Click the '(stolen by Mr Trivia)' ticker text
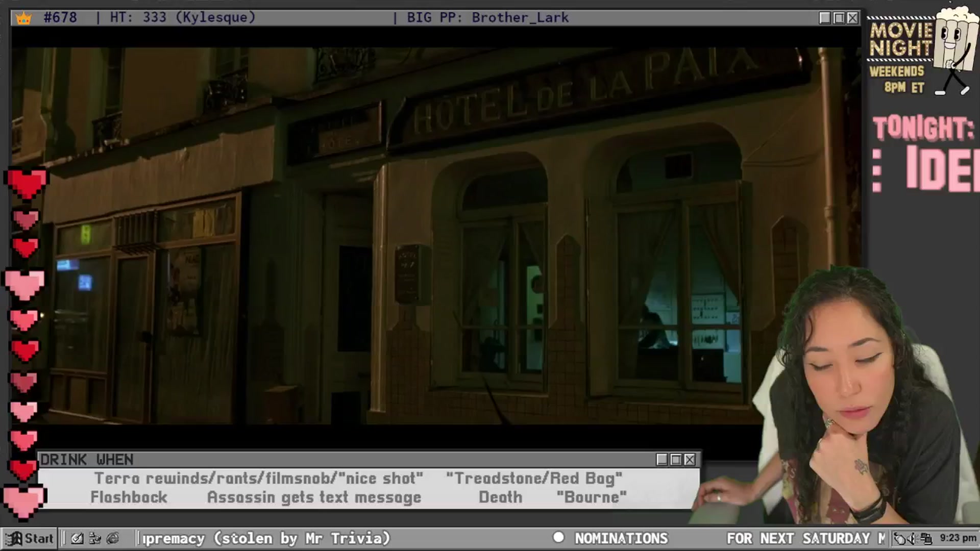This screenshot has height=551, width=980. click(x=302, y=538)
